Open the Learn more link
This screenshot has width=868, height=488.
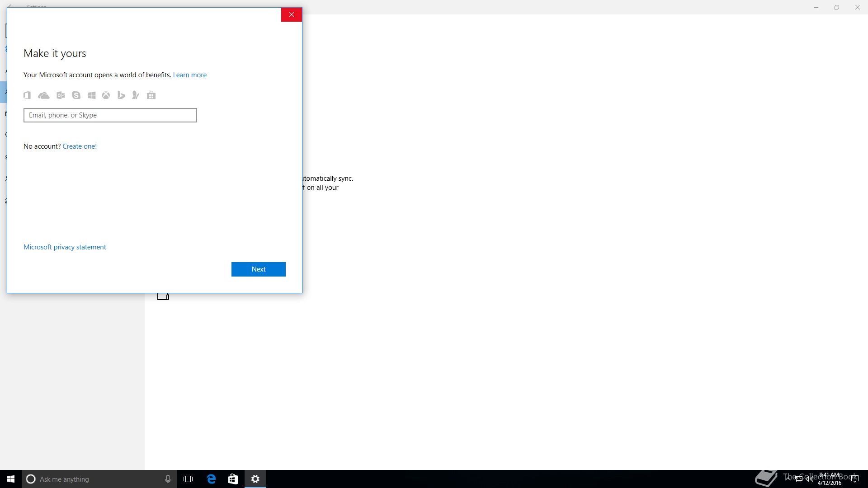pos(190,75)
